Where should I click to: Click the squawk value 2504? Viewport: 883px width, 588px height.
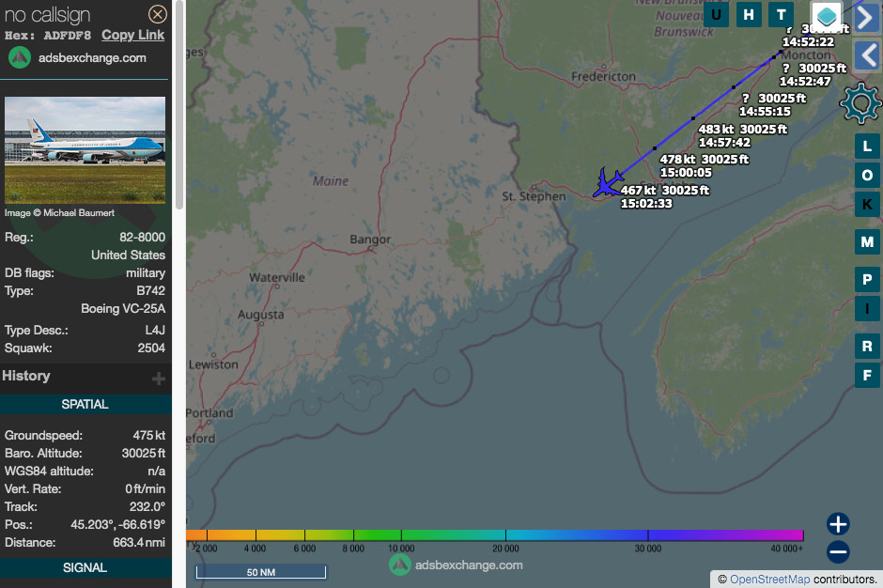point(151,348)
